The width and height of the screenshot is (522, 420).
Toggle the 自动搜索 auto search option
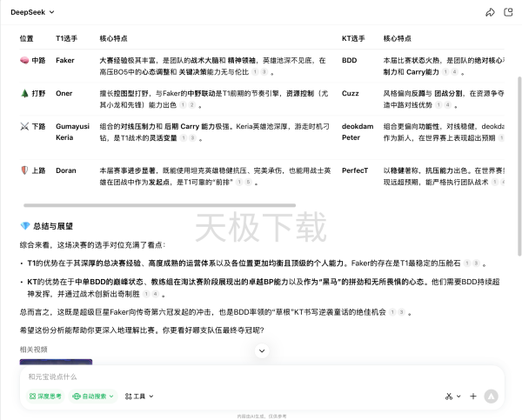pyautogui.click(x=93, y=396)
